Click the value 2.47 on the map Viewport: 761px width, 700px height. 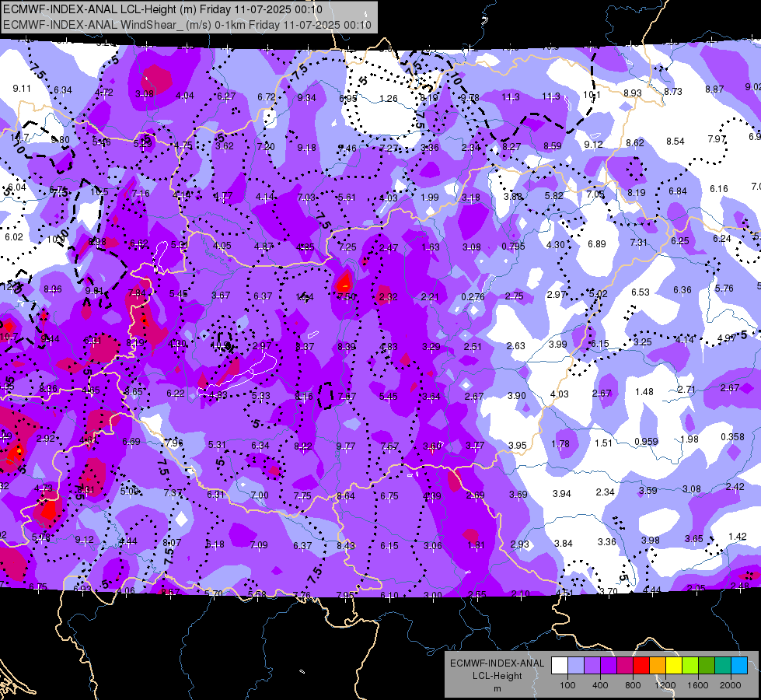388,248
